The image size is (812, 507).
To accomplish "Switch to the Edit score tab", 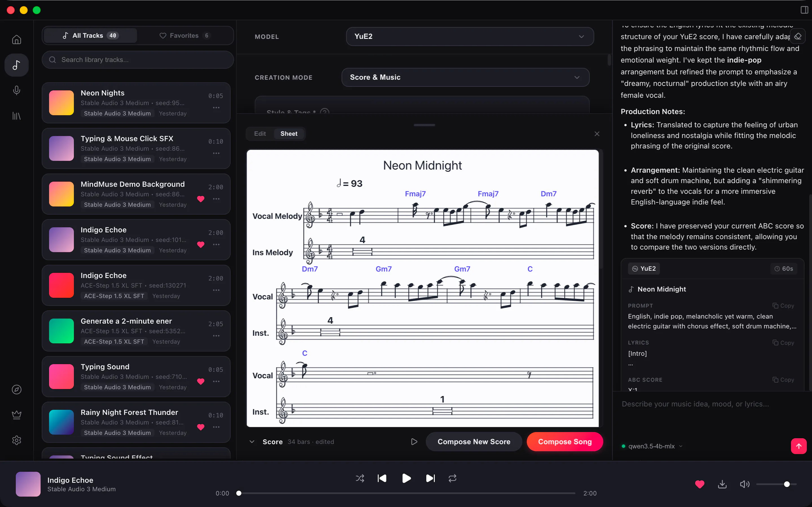I will pyautogui.click(x=260, y=134).
